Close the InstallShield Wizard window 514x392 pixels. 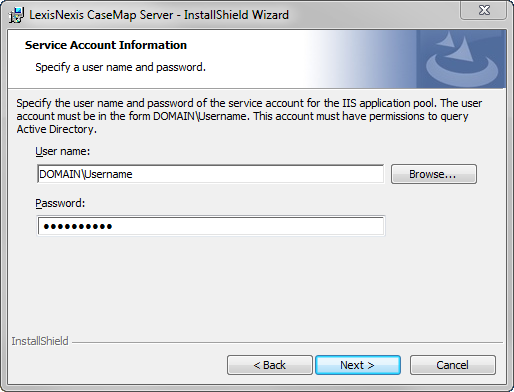coord(484,10)
